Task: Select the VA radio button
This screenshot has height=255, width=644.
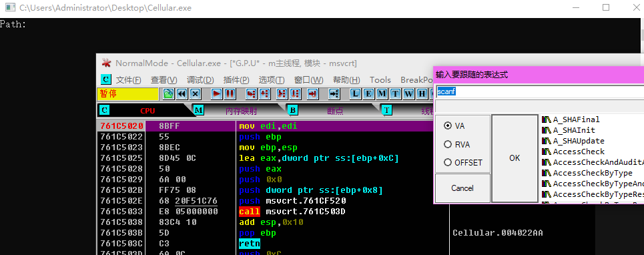Action: click(448, 126)
